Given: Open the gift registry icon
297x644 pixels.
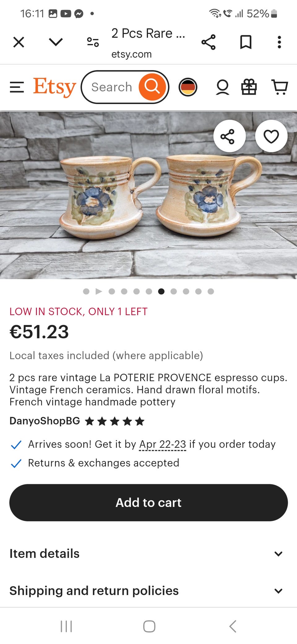Looking at the screenshot, I should pyautogui.click(x=249, y=87).
